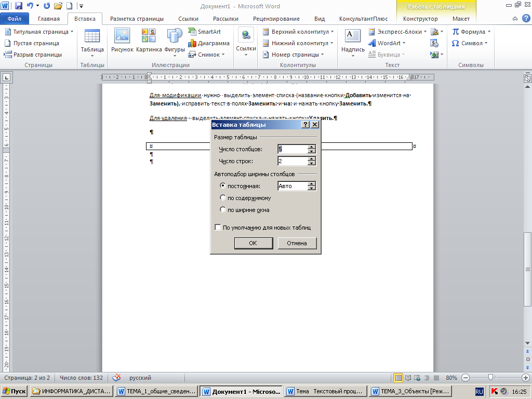
Task: Open the Ссылки links group
Action: [246, 42]
